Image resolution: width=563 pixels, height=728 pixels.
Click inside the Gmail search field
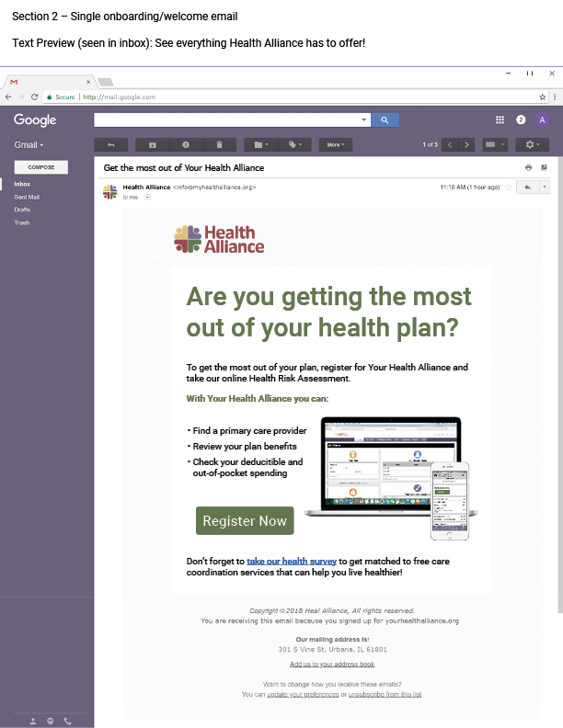[230, 119]
